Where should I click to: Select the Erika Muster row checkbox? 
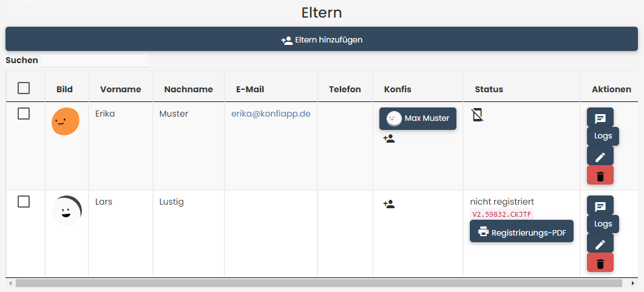[24, 114]
